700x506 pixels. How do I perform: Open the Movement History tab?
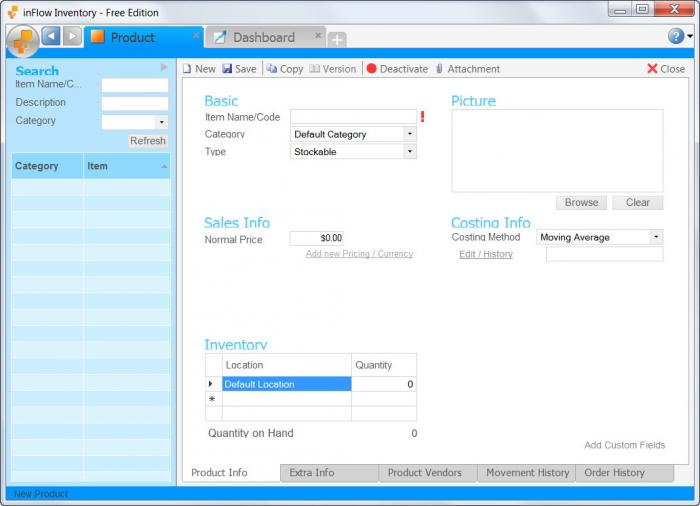pos(526,473)
